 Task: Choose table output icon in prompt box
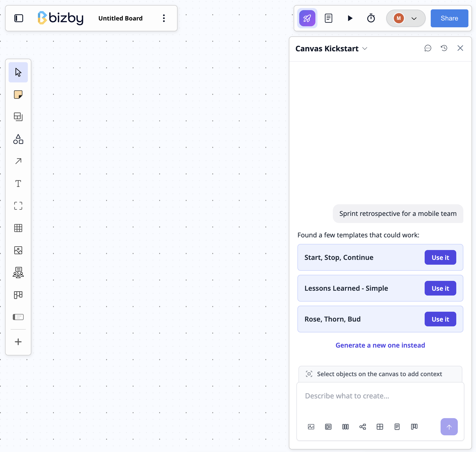(380, 427)
